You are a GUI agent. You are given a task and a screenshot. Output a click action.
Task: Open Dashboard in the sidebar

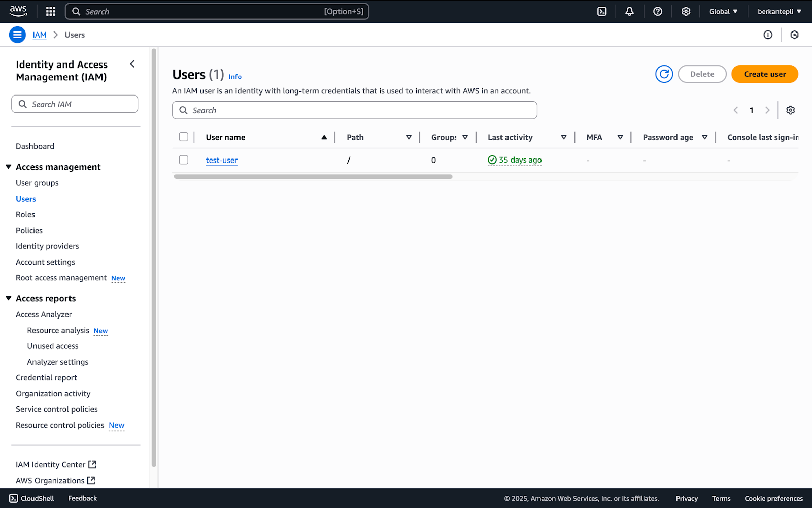click(35, 146)
